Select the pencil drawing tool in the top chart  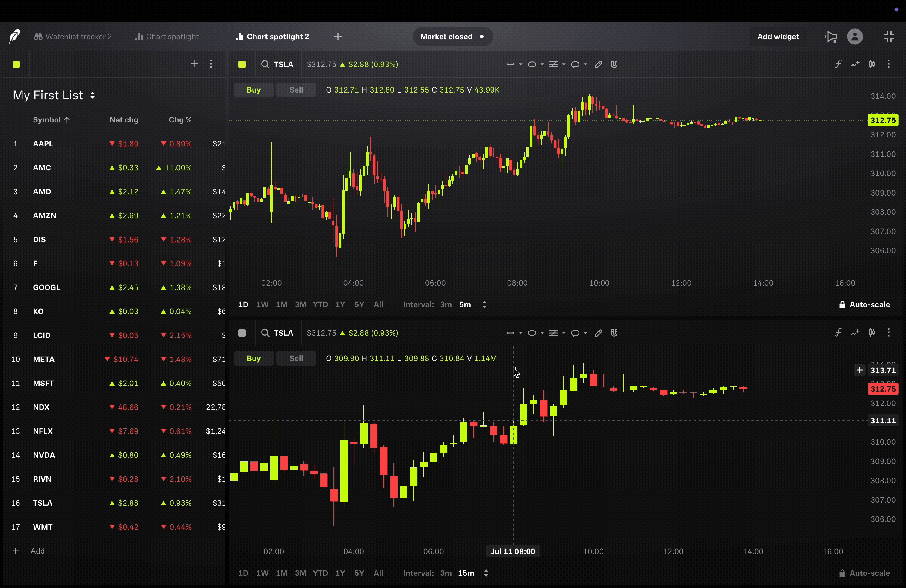pyautogui.click(x=598, y=64)
